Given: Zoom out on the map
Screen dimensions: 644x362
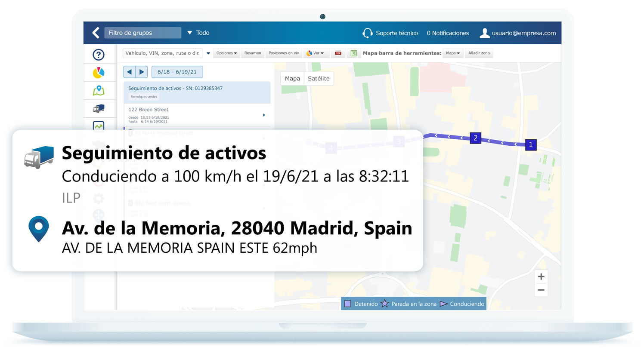Looking at the screenshot, I should click(x=541, y=290).
